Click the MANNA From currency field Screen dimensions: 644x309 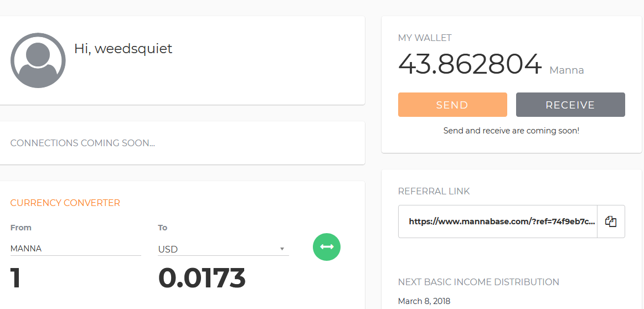click(x=75, y=249)
